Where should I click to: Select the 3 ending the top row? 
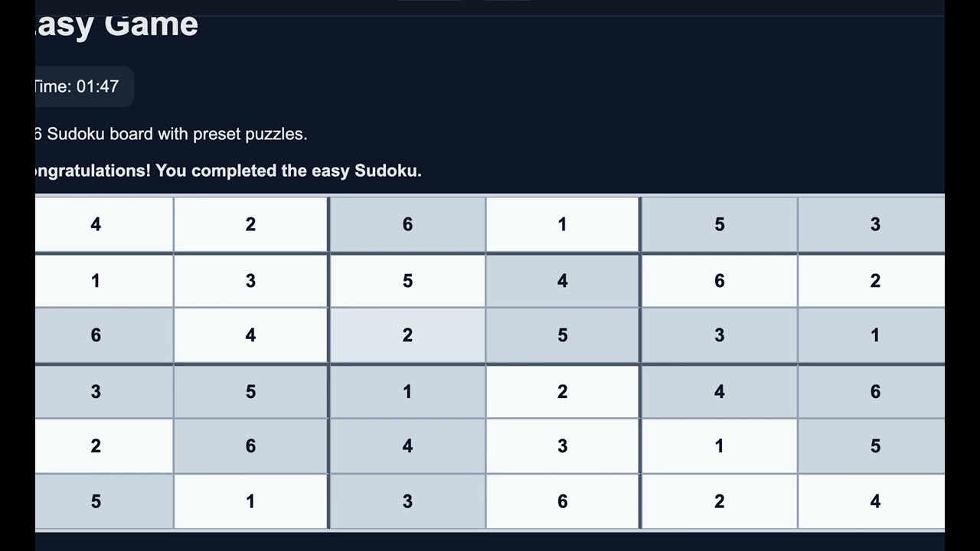[x=875, y=224]
